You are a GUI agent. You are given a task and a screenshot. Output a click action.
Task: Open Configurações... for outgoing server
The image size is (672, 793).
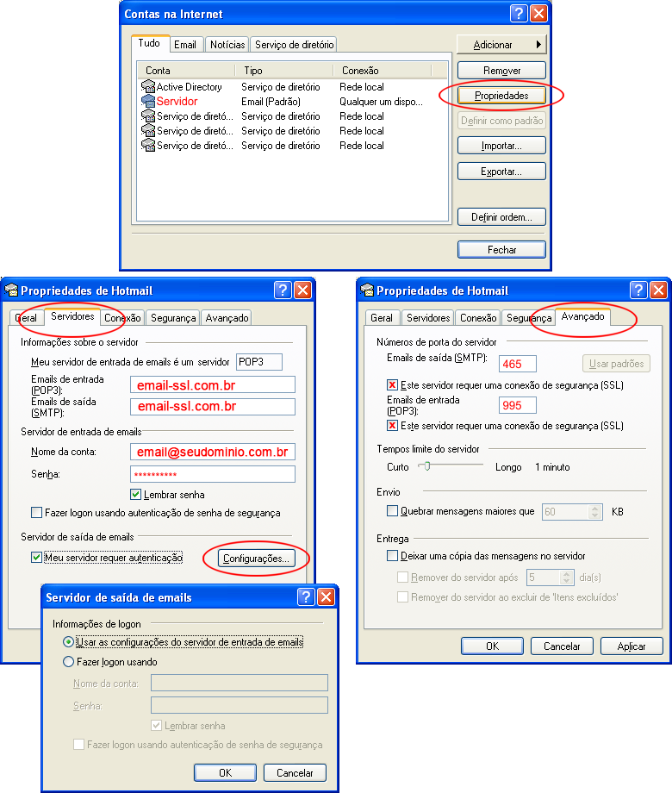tap(257, 559)
